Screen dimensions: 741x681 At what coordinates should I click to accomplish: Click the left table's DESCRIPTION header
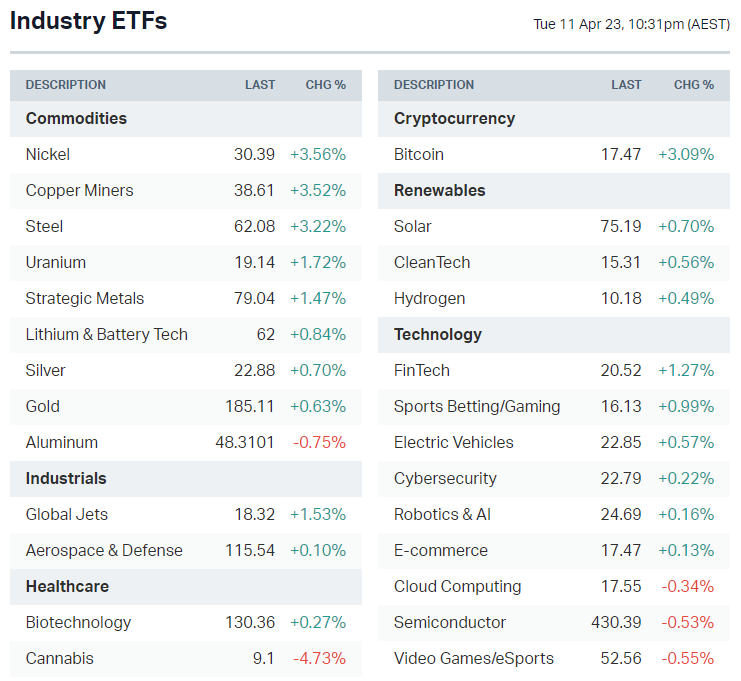(65, 85)
